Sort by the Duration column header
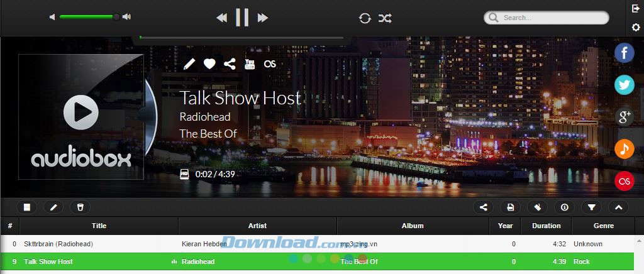 click(547, 226)
